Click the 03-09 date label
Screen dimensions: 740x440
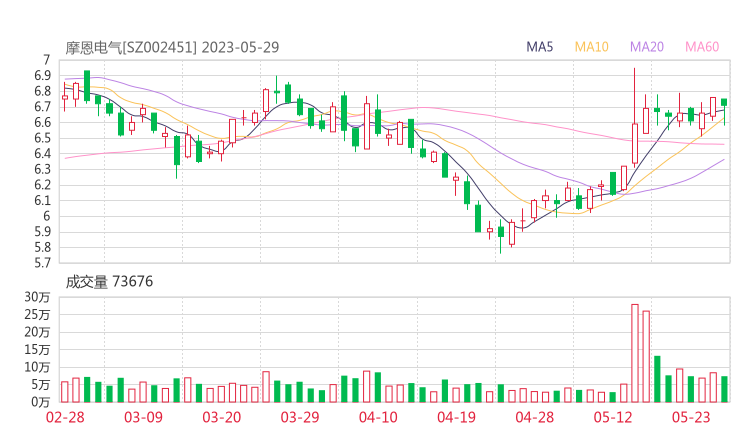[x=143, y=417]
